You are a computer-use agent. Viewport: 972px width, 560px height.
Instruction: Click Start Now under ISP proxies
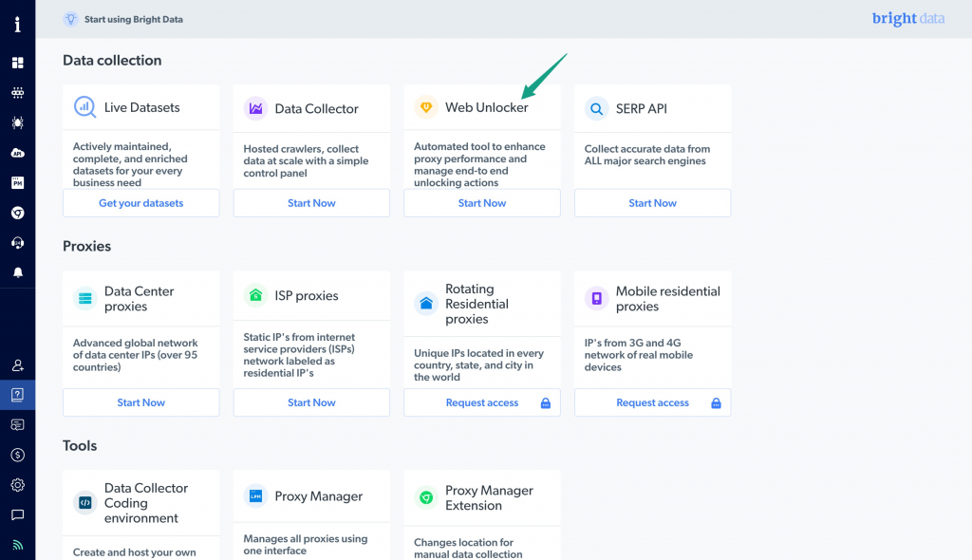point(311,402)
